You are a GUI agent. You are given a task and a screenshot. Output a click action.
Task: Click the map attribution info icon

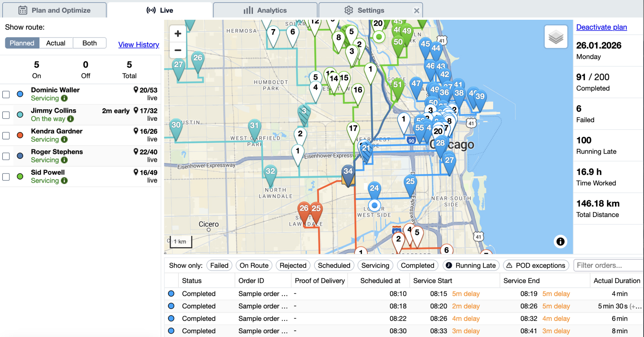coord(560,242)
